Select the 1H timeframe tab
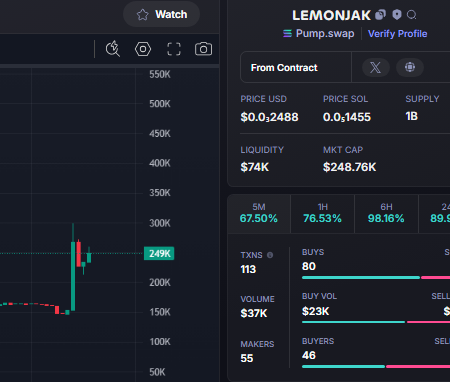The width and height of the screenshot is (450, 382). click(322, 214)
